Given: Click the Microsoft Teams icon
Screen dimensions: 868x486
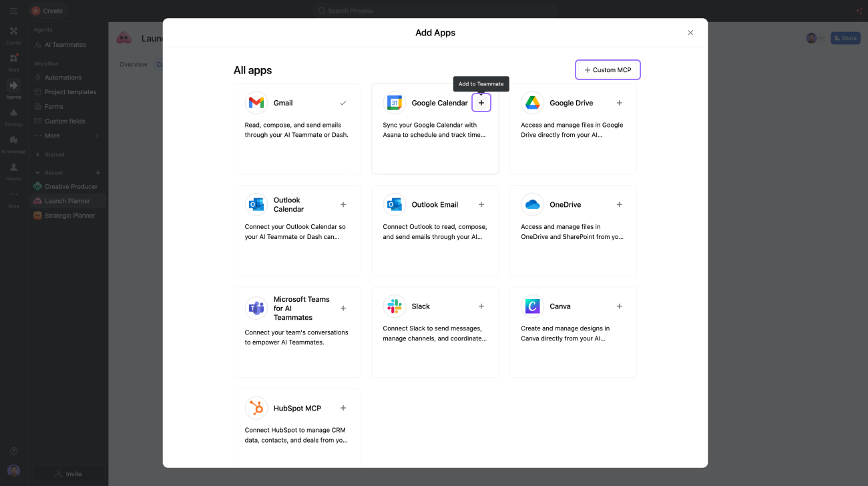Looking at the screenshot, I should (x=256, y=308).
